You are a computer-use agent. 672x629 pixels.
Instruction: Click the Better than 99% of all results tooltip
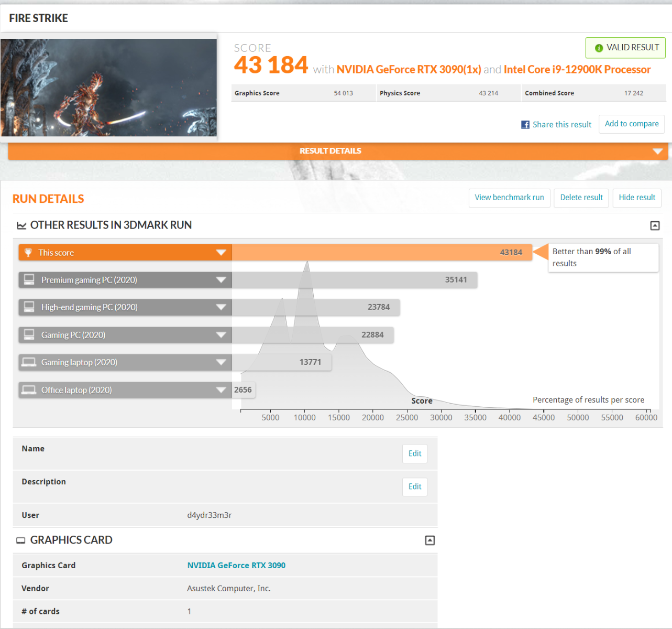(x=603, y=257)
